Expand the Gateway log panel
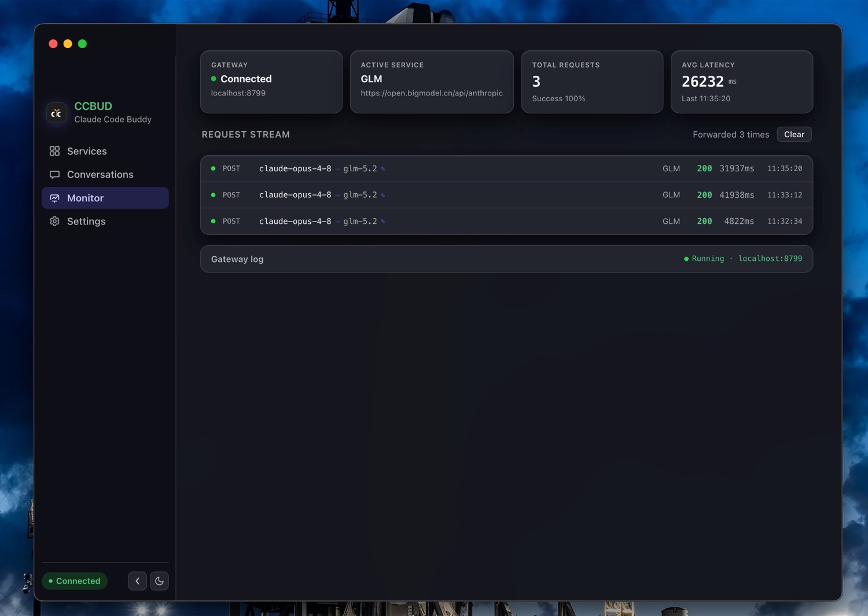This screenshot has width=868, height=616. (506, 259)
